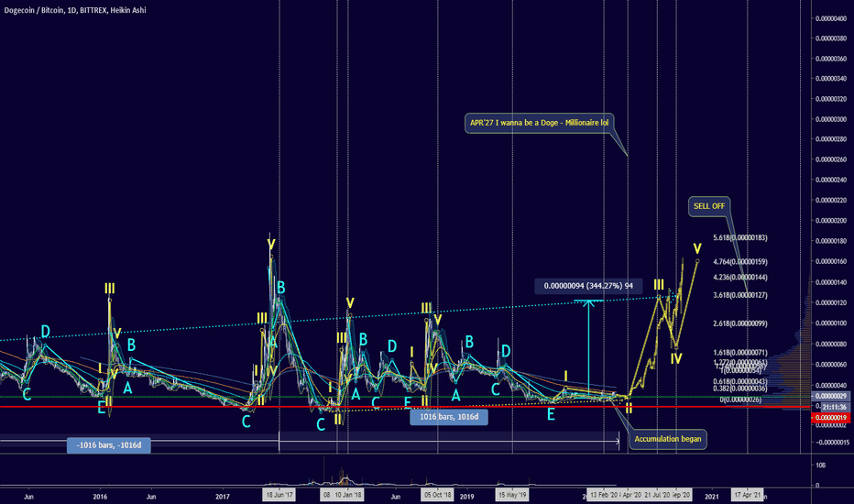Screen dimensions: 854x504
Task: Select the cyan vertical price range arrow
Action: coord(588,346)
